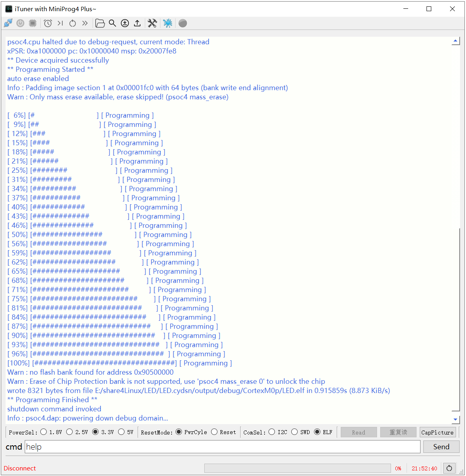The image size is (466, 476).
Task: Click the double chevron fast-forward icon
Action: [x=85, y=23]
